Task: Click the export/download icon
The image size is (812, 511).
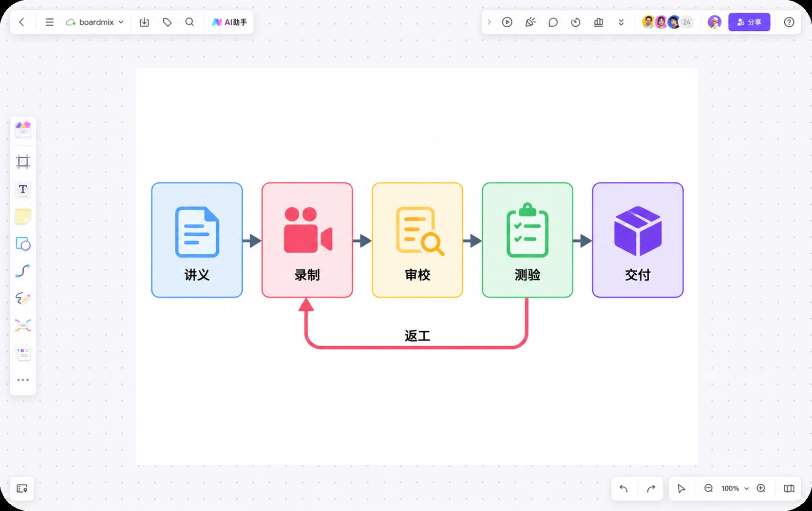Action: (x=144, y=22)
